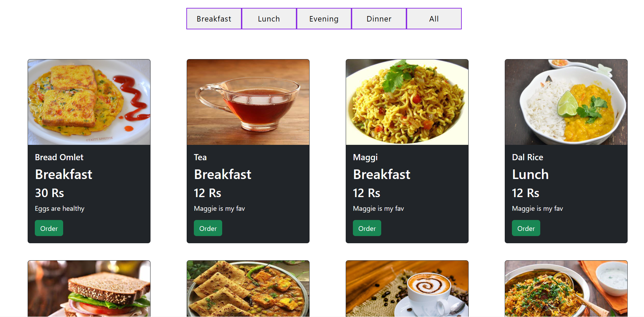Switch to the Lunch category tab
The width and height of the screenshot is (644, 317).
tap(269, 19)
